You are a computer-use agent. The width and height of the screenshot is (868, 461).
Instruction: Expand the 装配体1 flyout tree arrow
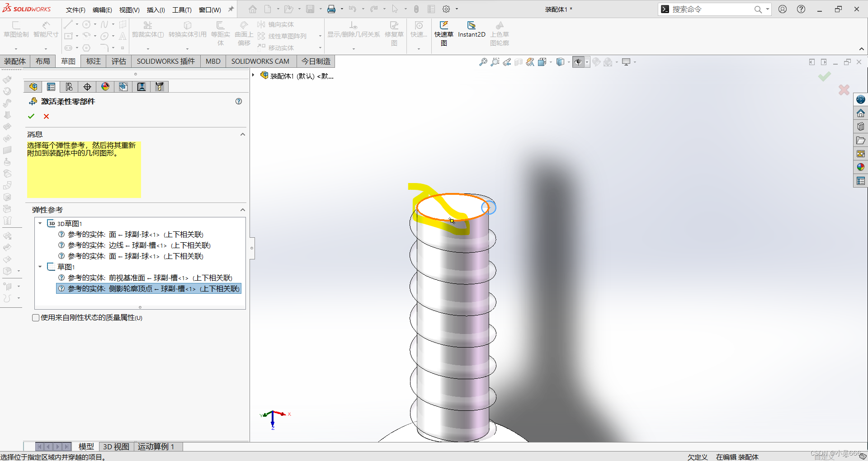(254, 75)
